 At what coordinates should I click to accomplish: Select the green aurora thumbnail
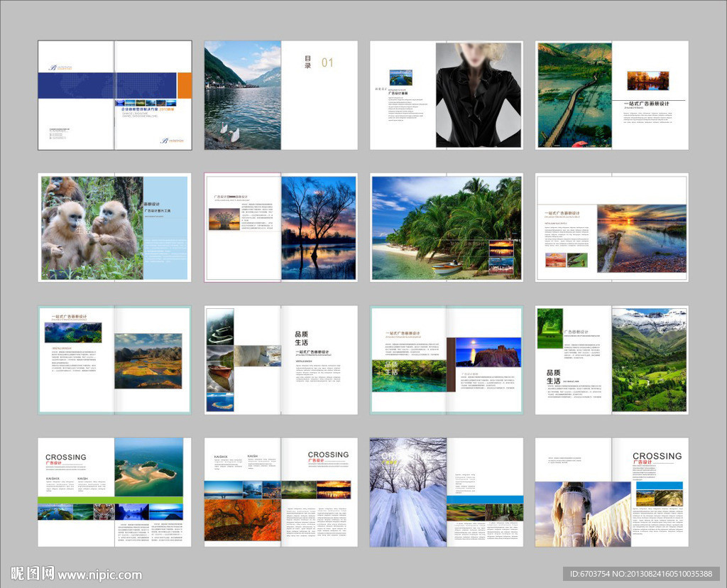[x=299, y=490]
